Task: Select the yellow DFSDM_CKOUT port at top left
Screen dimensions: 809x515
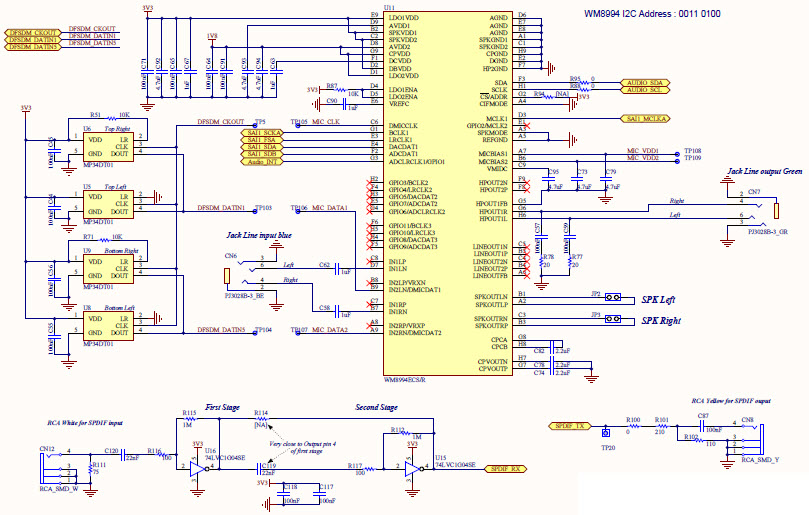Action: pos(34,33)
